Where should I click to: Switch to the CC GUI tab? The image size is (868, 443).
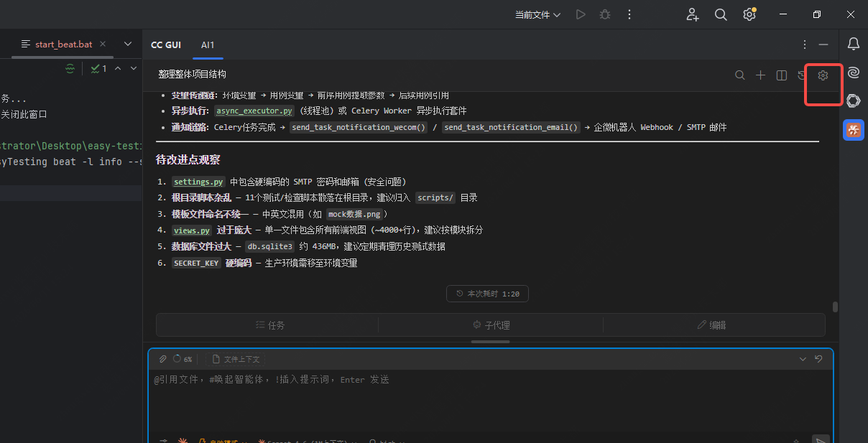click(166, 45)
